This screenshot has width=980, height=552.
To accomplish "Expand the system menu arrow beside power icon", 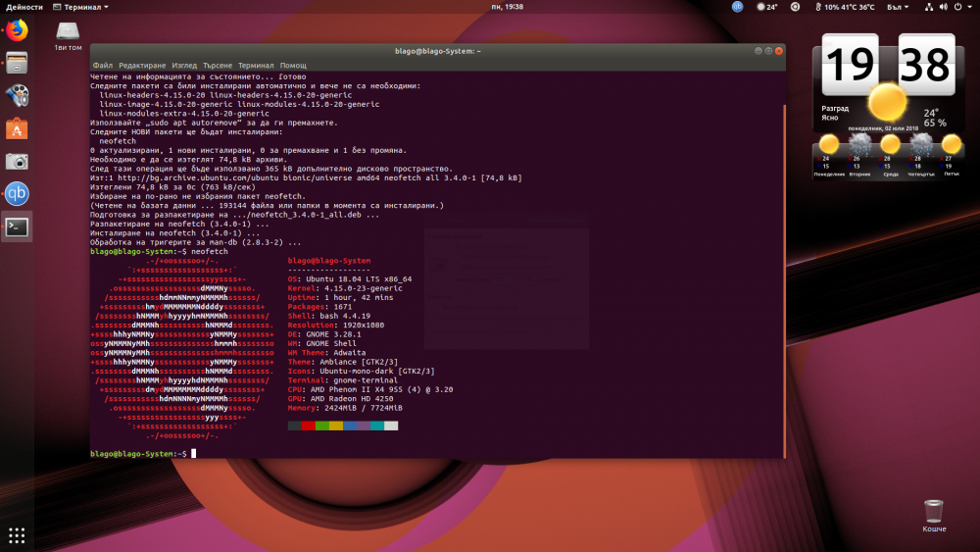I will click(970, 7).
